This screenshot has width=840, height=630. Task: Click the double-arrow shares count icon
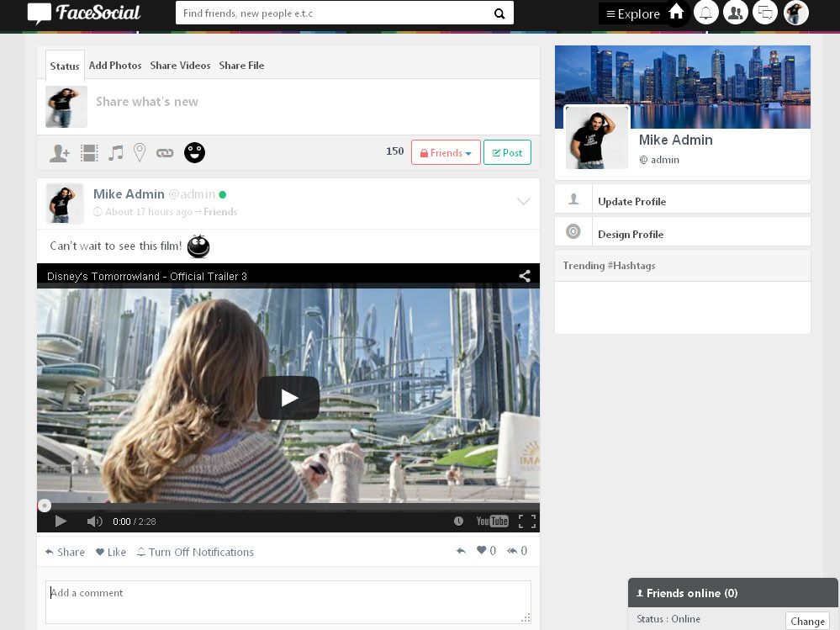point(512,551)
